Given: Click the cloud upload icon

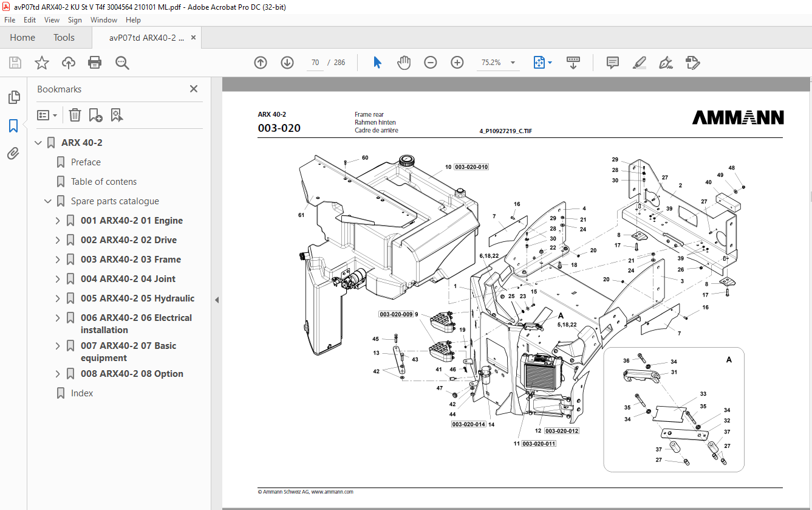Looking at the screenshot, I should pyautogui.click(x=69, y=63).
